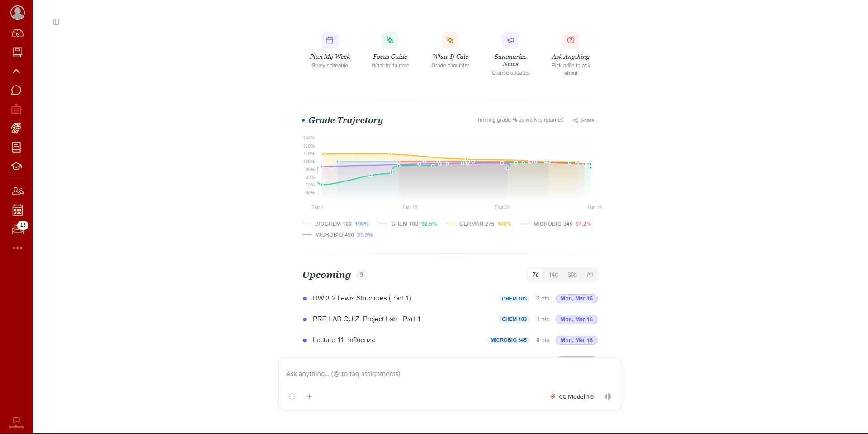Collapse the sidebar with the panel toggle
This screenshot has width=868, height=434.
56,21
